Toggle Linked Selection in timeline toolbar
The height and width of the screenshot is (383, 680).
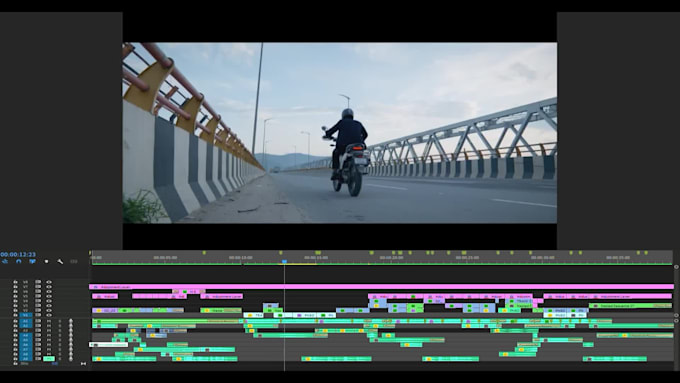(x=33, y=262)
